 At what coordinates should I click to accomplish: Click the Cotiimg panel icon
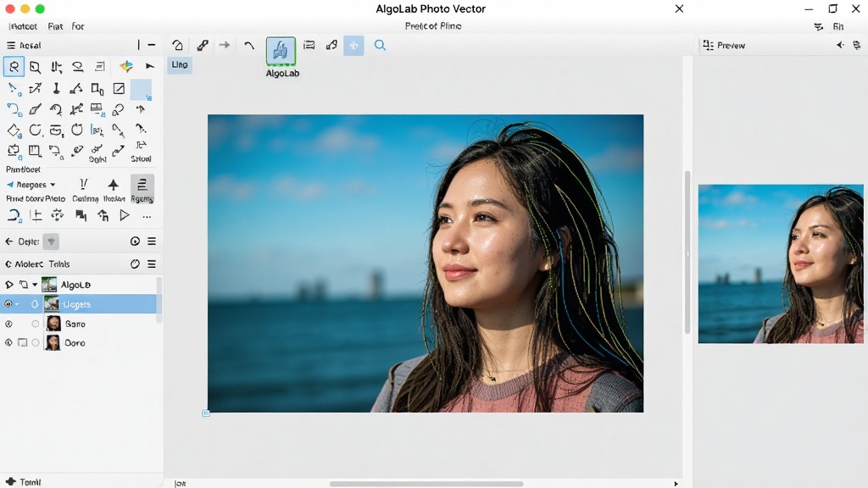coord(85,191)
